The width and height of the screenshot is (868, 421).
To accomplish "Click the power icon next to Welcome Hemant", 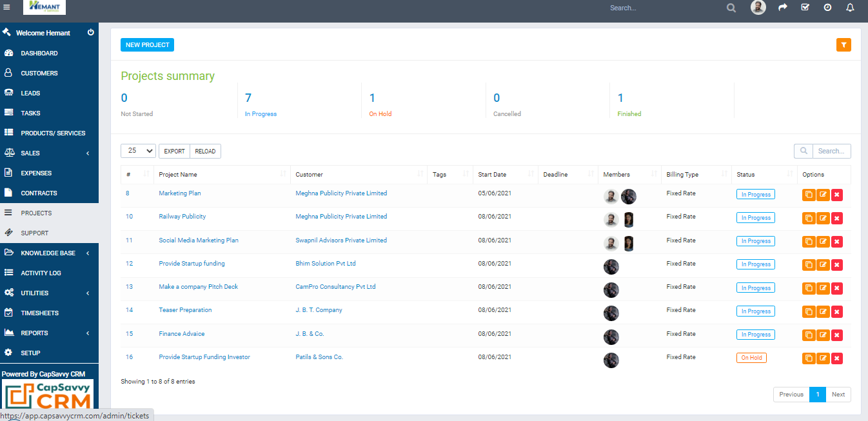I will pos(91,32).
